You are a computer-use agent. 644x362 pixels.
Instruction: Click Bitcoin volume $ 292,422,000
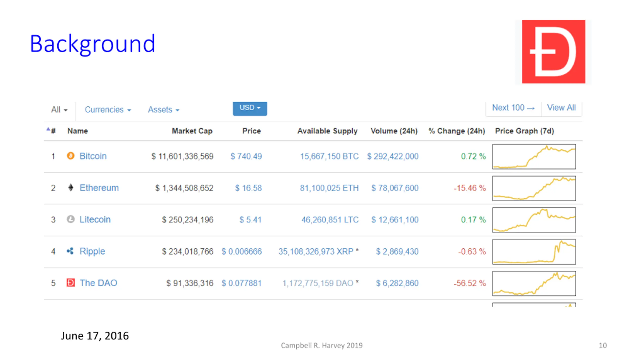393,156
